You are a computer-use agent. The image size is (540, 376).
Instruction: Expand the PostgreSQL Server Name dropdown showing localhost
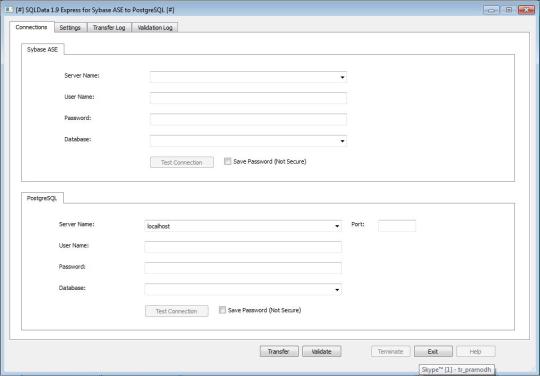click(x=337, y=226)
